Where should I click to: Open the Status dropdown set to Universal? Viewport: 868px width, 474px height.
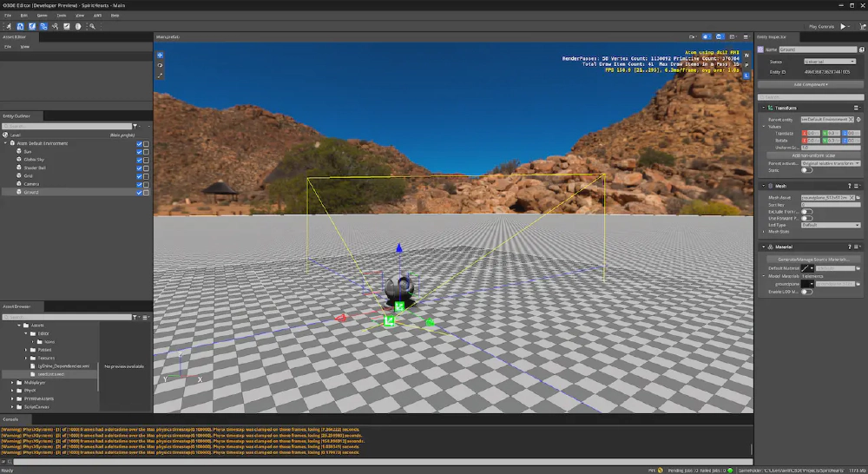[x=829, y=62]
